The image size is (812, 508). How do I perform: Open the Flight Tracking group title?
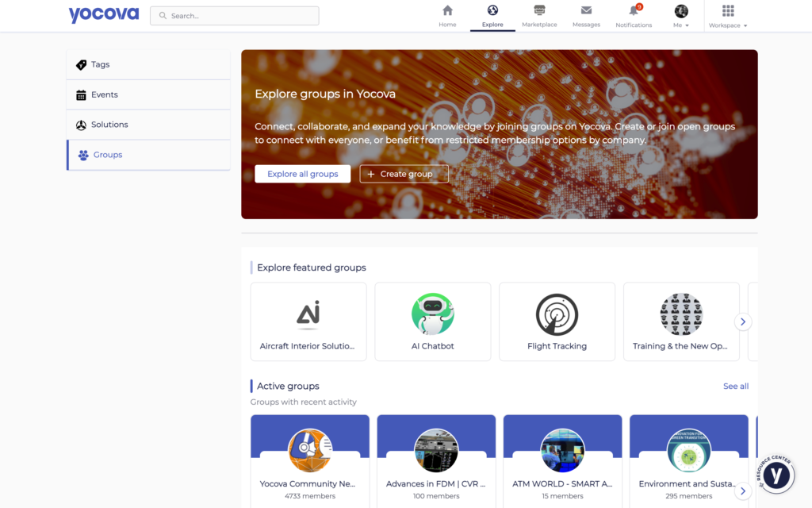click(557, 346)
